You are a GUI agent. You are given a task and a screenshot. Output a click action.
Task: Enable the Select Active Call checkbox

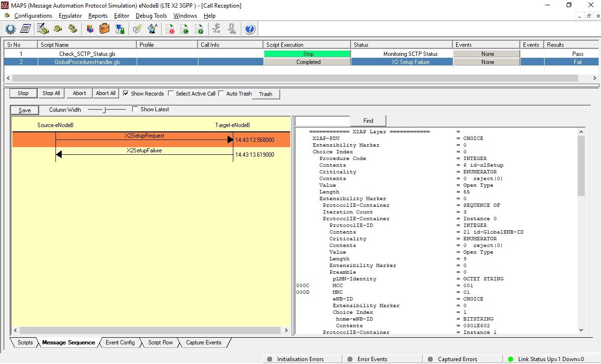[171, 93]
